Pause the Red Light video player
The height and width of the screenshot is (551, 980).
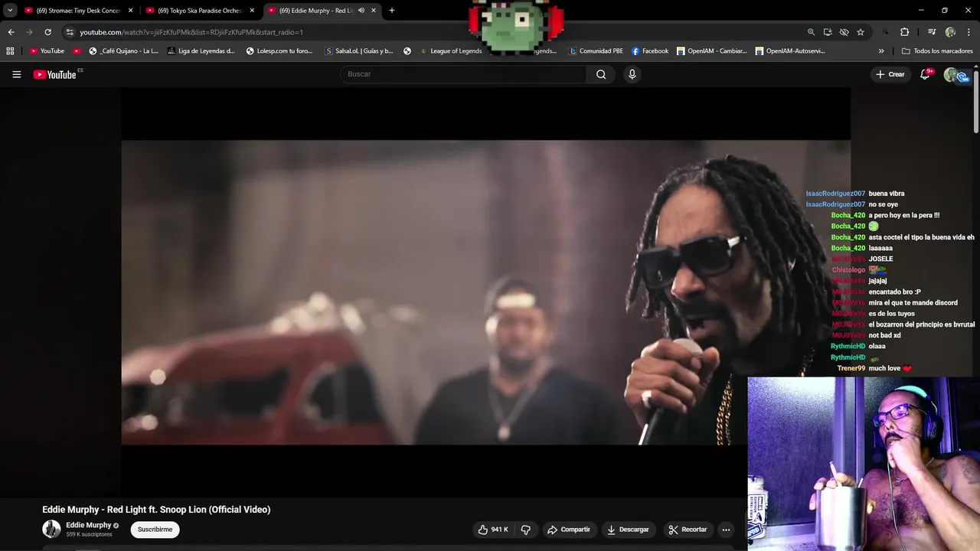tap(485, 292)
